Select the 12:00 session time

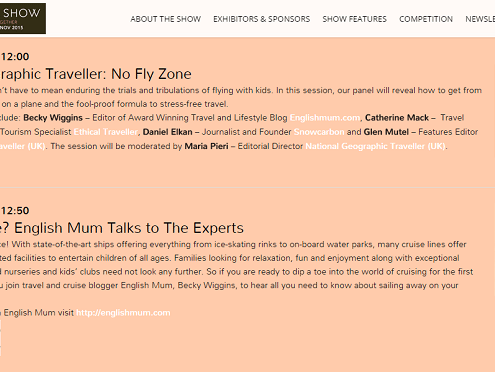click(x=15, y=57)
